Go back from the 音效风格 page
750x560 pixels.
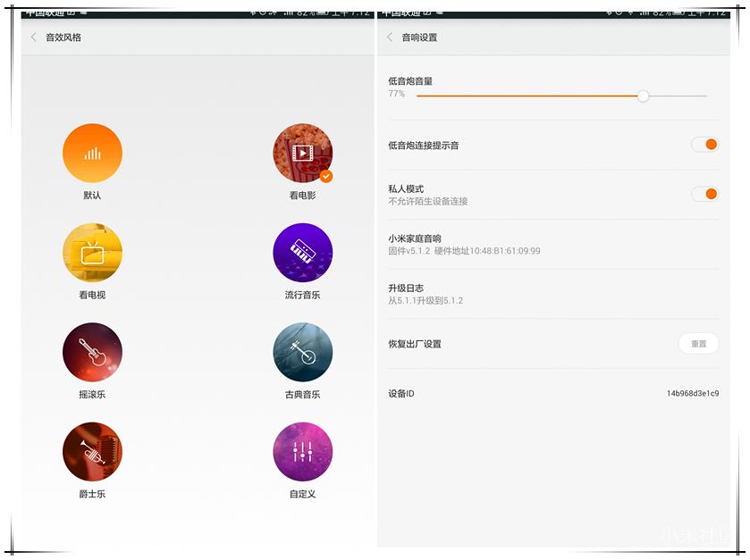32,38
